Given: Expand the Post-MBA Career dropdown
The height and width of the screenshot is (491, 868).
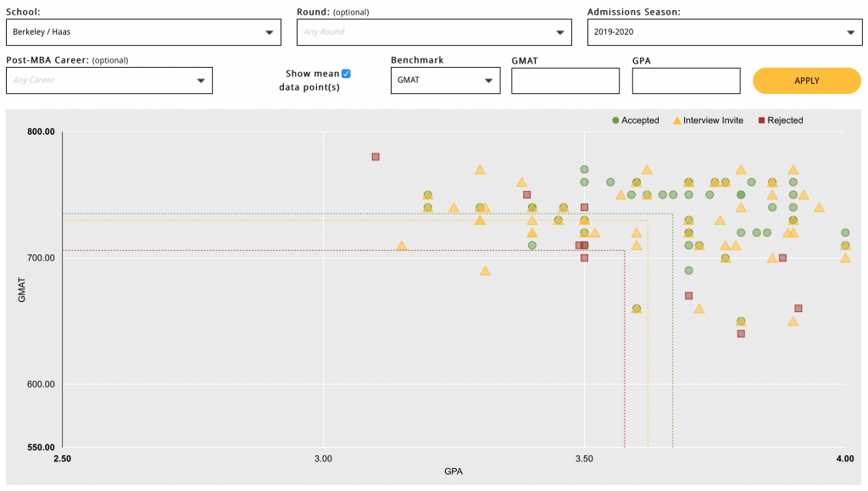Looking at the screenshot, I should (x=108, y=81).
